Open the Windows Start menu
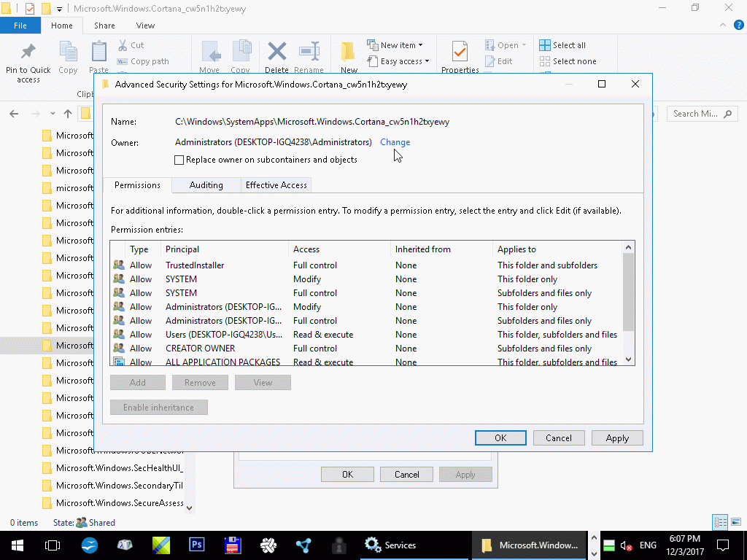747x560 pixels. tap(18, 545)
